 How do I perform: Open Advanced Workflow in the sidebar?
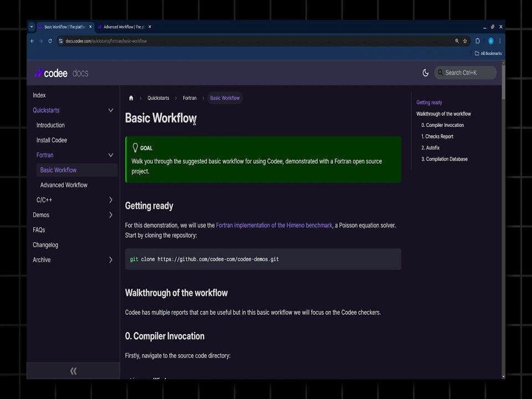[x=64, y=185]
